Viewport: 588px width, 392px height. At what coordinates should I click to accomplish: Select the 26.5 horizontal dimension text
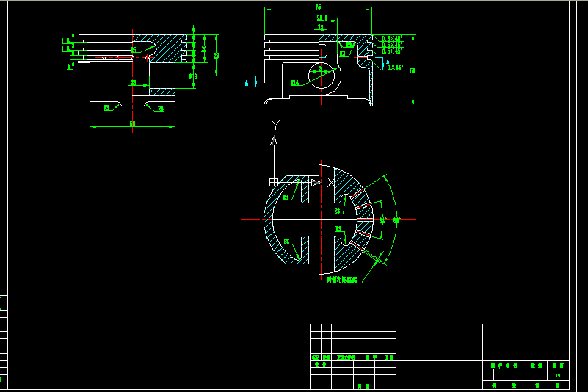(322, 18)
